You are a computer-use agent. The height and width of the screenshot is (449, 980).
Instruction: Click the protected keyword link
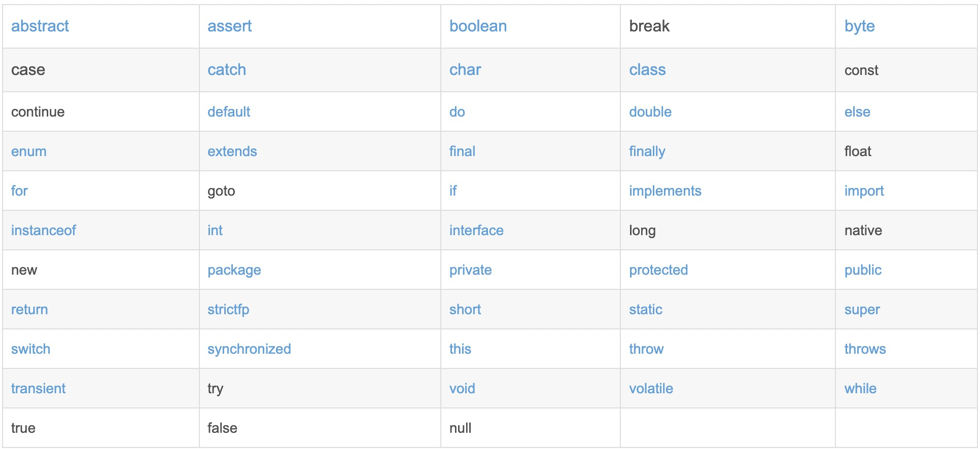658,270
